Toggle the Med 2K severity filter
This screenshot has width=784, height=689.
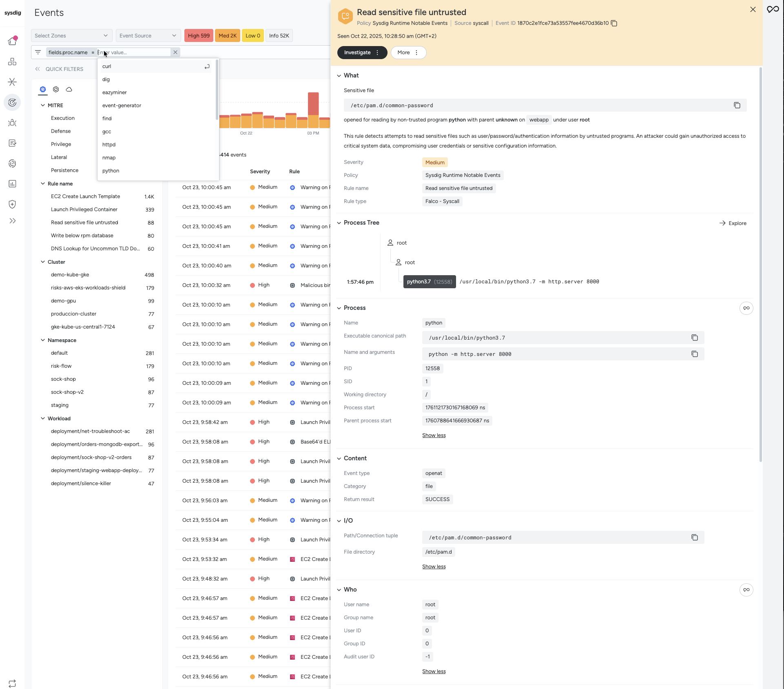227,36
